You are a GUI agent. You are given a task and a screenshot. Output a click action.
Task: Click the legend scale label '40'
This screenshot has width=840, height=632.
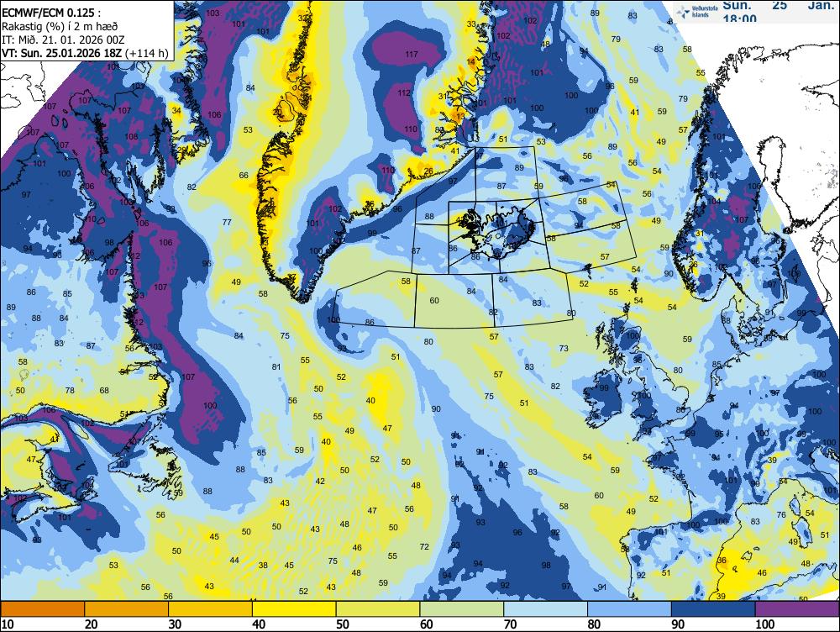pos(259,624)
